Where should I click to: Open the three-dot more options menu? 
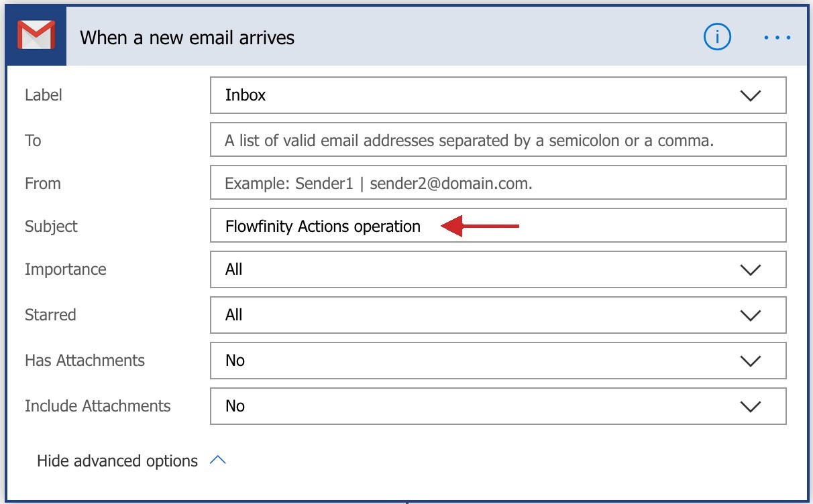(x=777, y=38)
